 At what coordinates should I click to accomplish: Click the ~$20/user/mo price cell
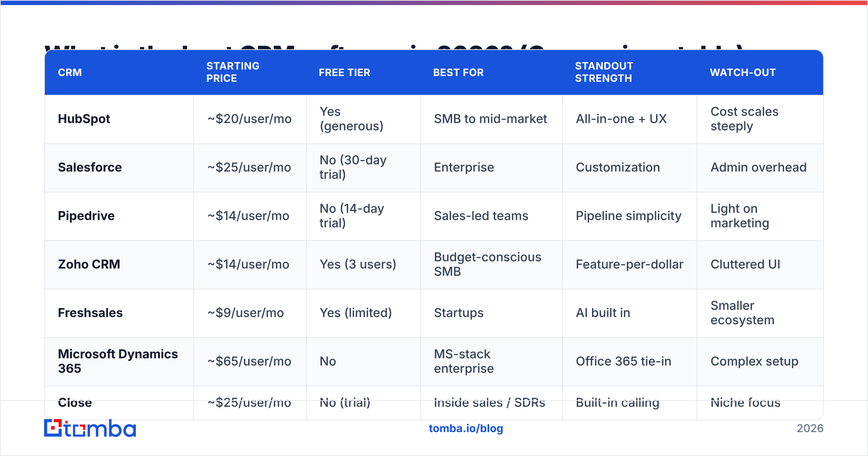tap(250, 119)
